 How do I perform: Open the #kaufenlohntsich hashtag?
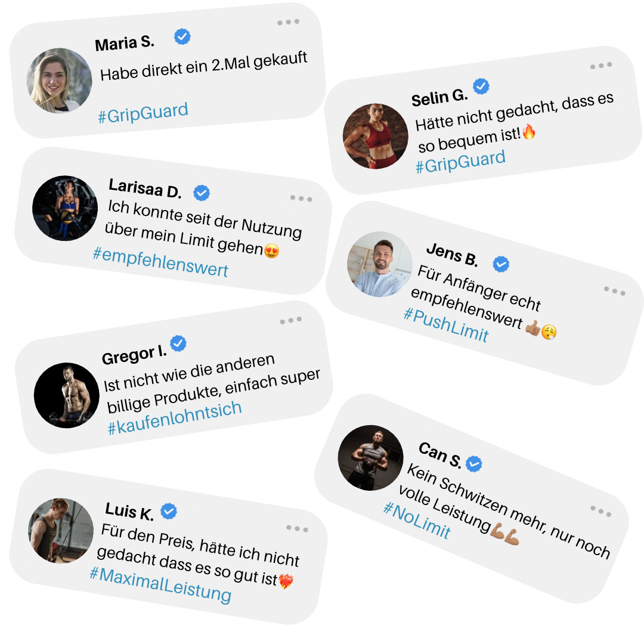[x=175, y=417]
